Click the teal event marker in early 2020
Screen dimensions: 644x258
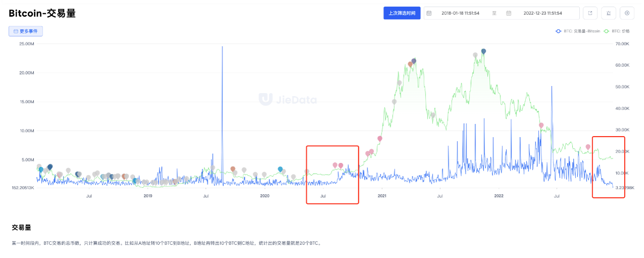click(x=280, y=169)
